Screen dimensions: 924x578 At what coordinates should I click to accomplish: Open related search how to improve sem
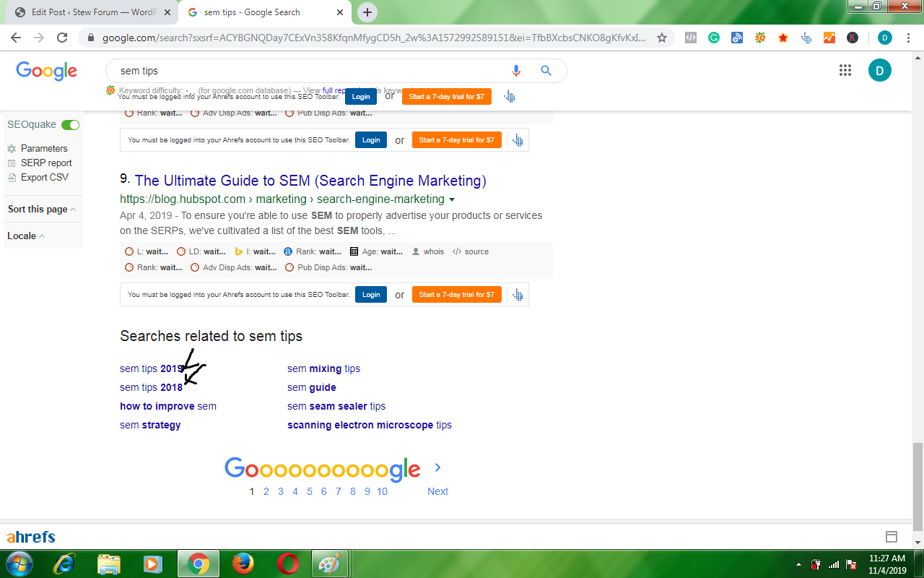tap(168, 406)
